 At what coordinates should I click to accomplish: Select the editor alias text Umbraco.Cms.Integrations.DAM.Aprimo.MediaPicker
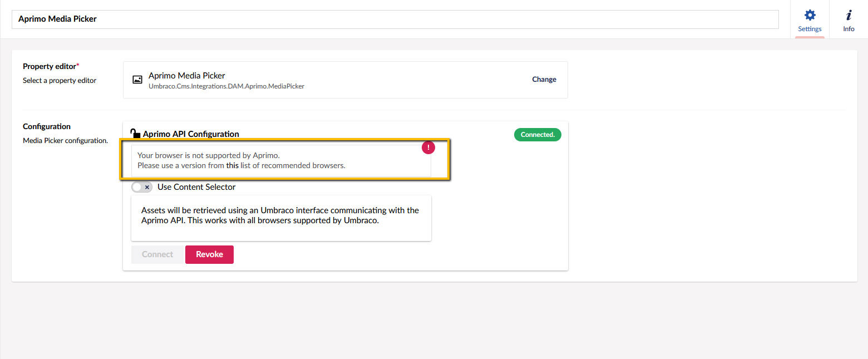tap(226, 86)
